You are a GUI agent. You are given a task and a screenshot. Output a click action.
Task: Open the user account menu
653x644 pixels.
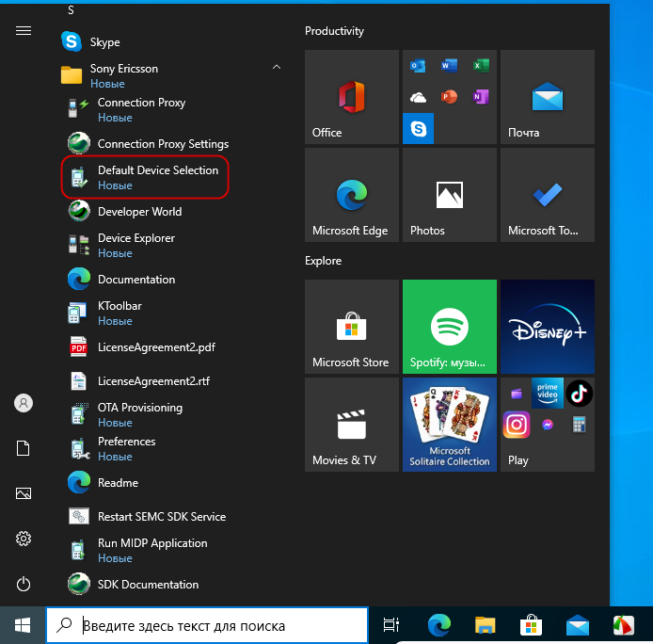tap(24, 403)
